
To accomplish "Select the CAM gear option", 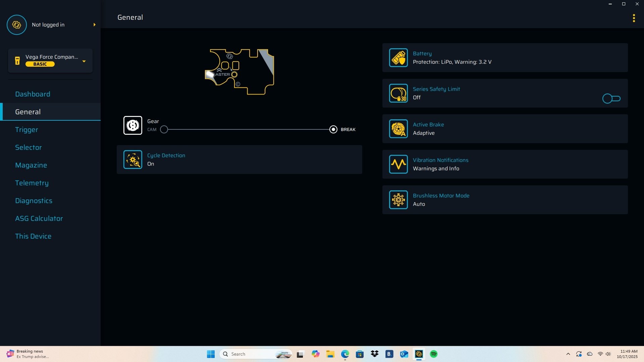I will [x=164, y=129].
